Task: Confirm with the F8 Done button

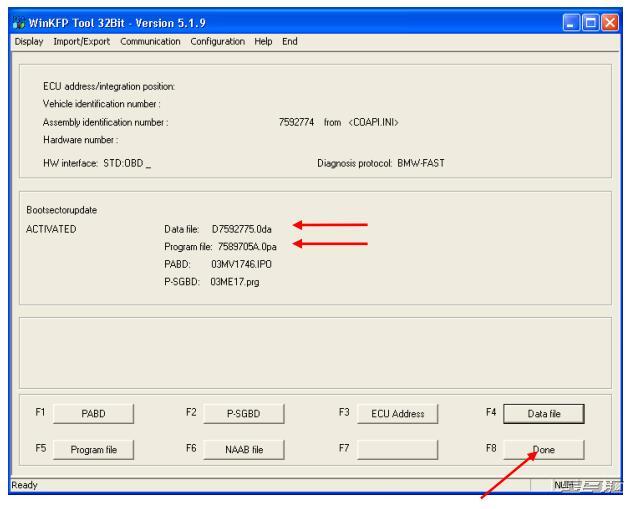Action: coord(544,450)
